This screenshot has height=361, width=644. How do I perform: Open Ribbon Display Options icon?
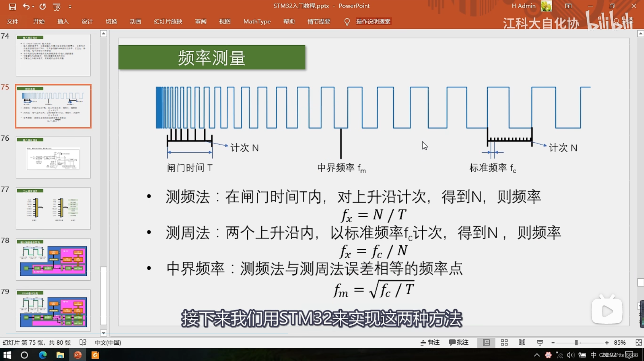click(568, 6)
